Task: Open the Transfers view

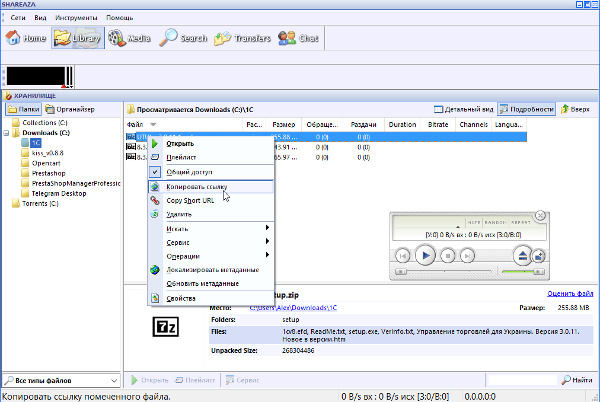Action: [x=240, y=39]
